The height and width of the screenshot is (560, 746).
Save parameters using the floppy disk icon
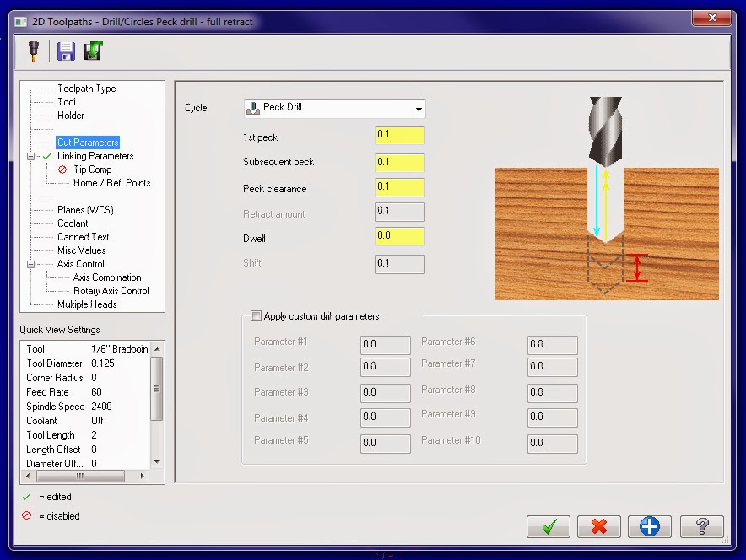[65, 51]
